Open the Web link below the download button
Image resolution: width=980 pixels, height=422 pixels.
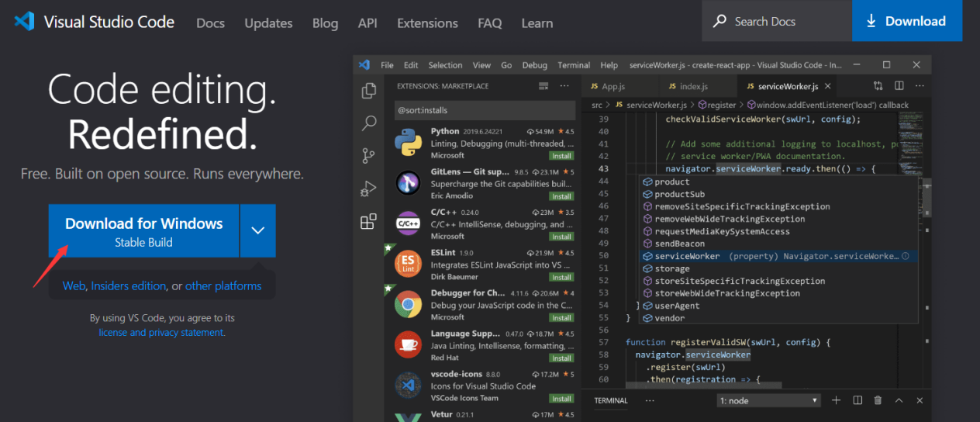(x=74, y=285)
